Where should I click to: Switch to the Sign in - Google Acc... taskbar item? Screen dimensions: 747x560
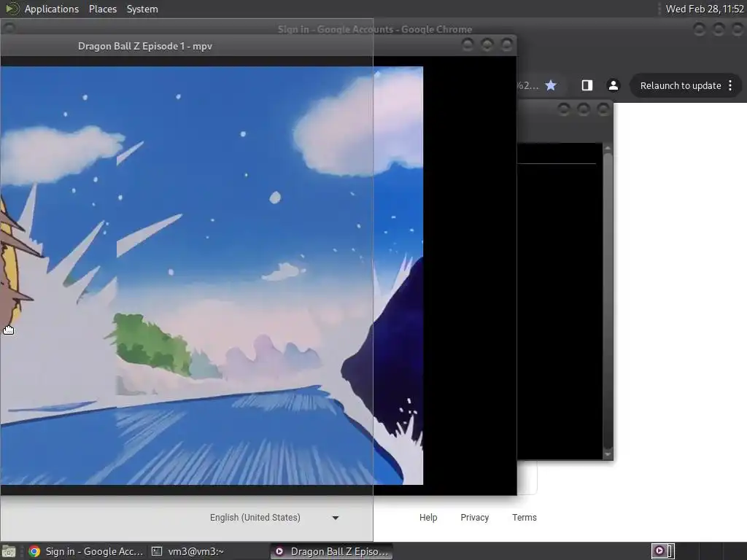click(86, 551)
